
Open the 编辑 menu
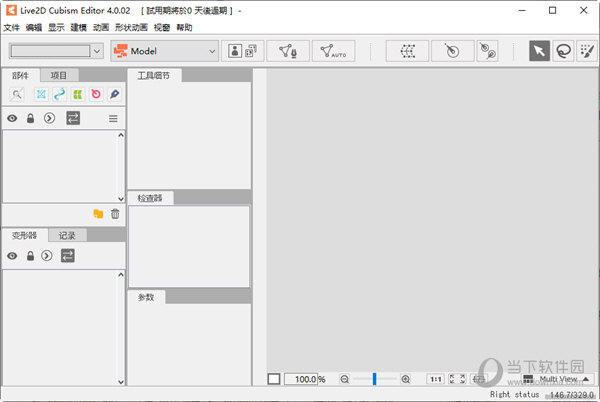click(x=34, y=28)
